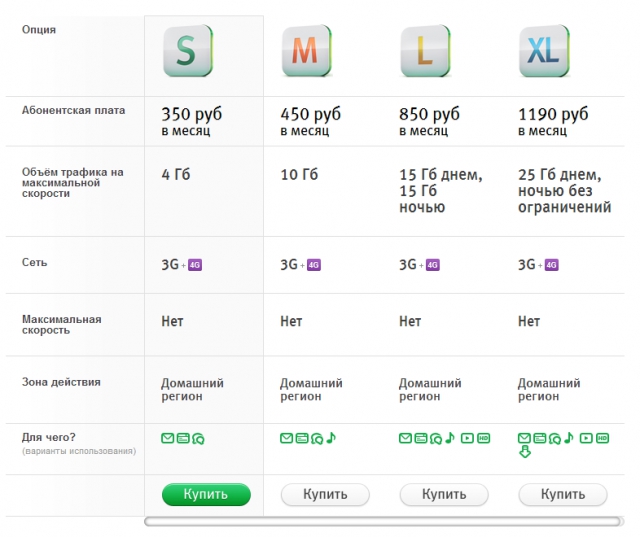Click the orange M option icon
The image size is (640, 537).
tap(306, 52)
